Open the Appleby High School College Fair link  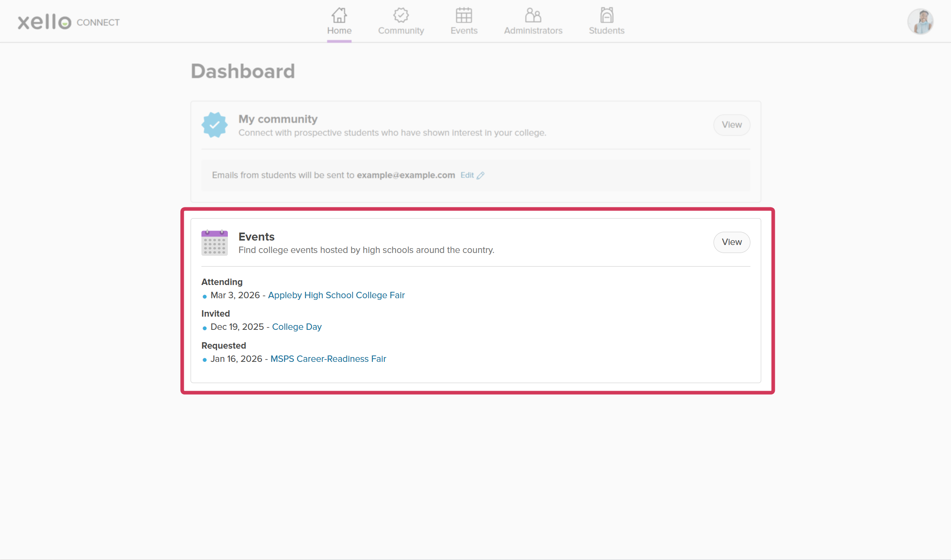point(336,295)
